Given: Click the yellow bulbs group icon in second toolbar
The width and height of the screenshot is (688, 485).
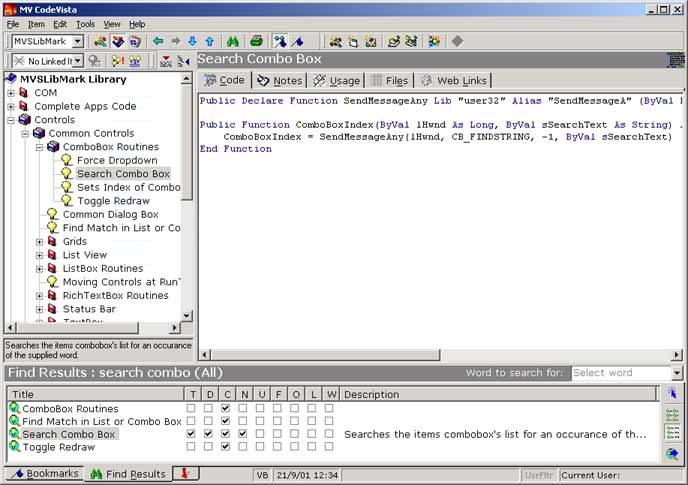Looking at the screenshot, I should click(135, 61).
